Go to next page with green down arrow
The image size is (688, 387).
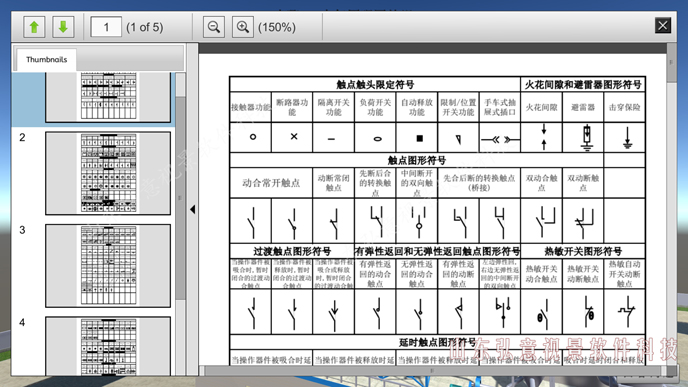pos(63,27)
